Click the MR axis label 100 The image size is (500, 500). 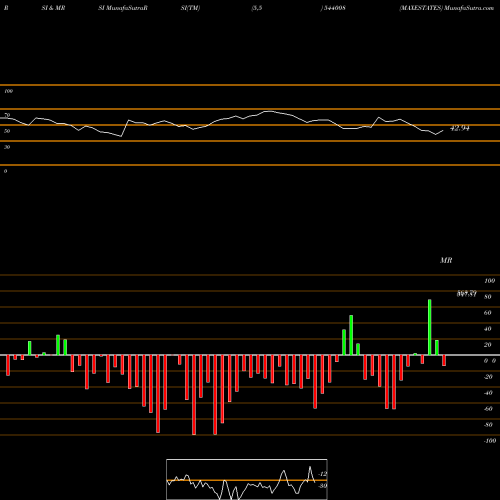coord(489,281)
